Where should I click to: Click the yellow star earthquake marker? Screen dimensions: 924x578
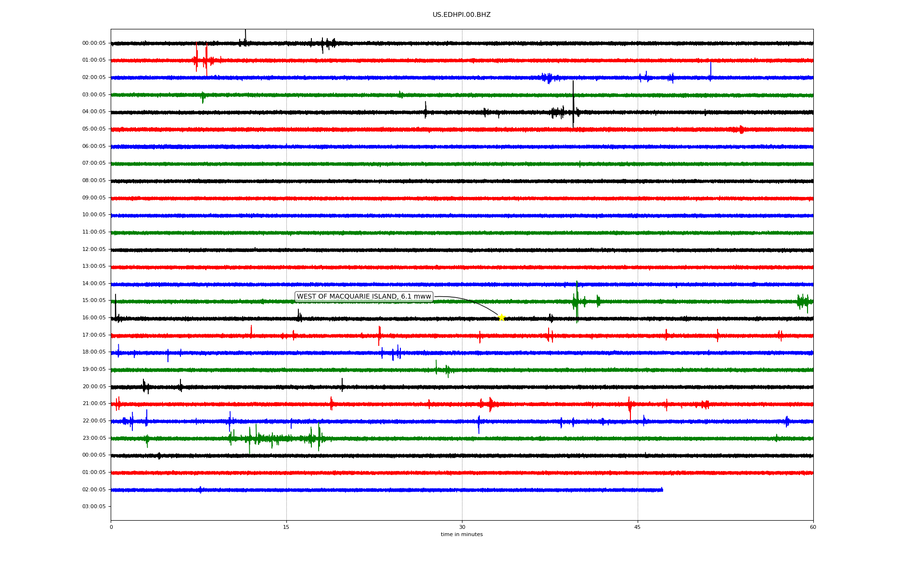pyautogui.click(x=501, y=317)
